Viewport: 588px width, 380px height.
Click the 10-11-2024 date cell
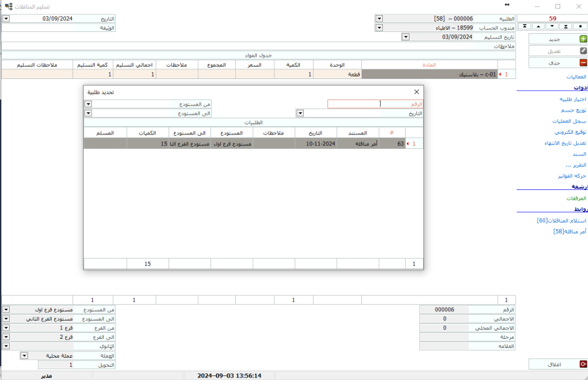(316, 144)
